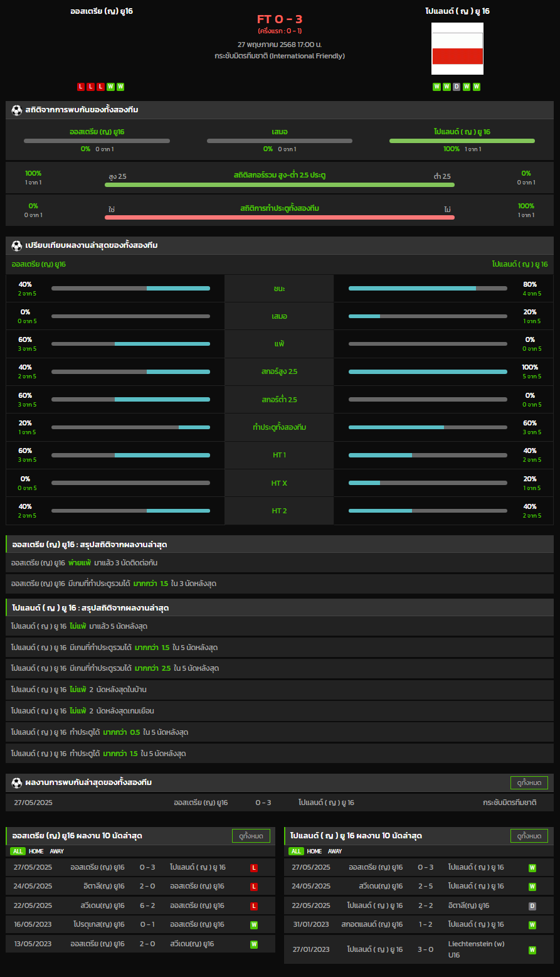
Task: Click 24/05/2025 date in Austria's table
Action: (x=33, y=887)
